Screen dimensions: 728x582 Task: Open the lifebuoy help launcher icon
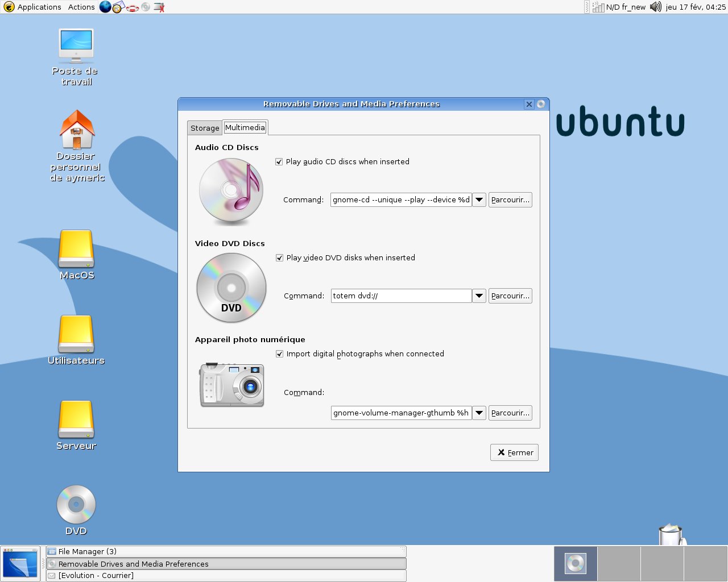click(x=133, y=8)
